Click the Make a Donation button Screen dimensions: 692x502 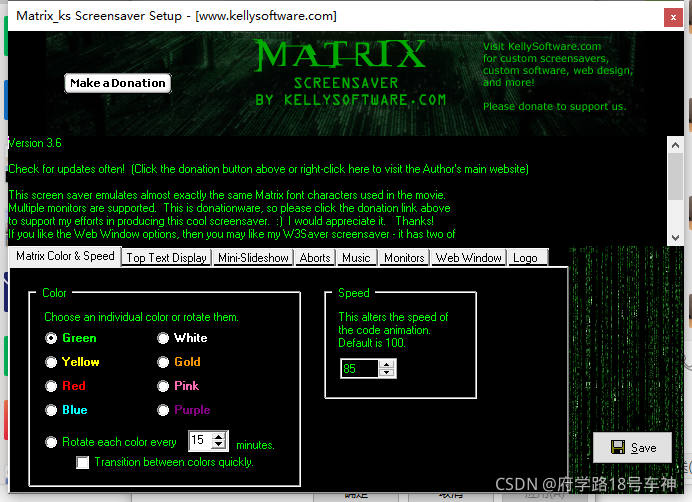pyautogui.click(x=118, y=83)
